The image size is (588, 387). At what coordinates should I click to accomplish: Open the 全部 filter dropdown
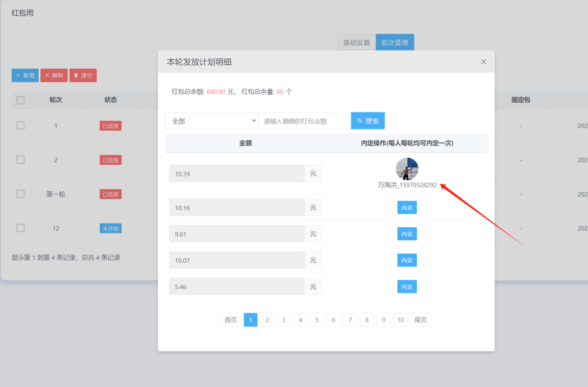pos(211,120)
